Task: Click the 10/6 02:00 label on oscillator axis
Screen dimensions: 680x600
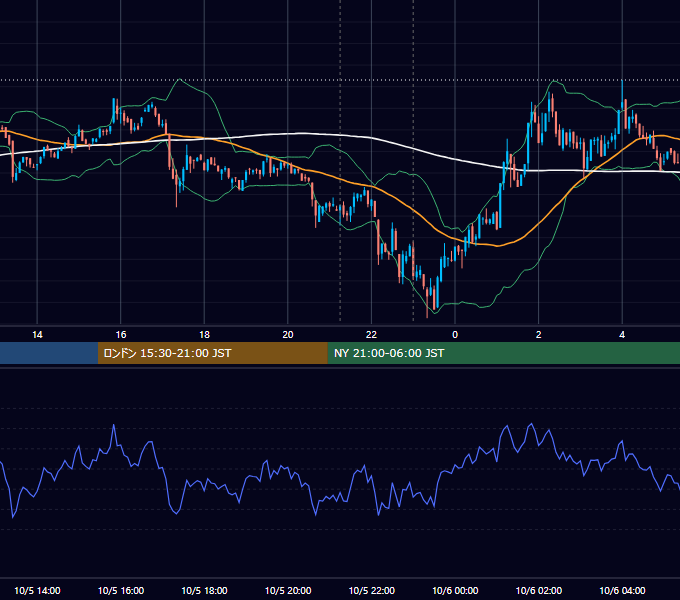Action: pos(539,590)
